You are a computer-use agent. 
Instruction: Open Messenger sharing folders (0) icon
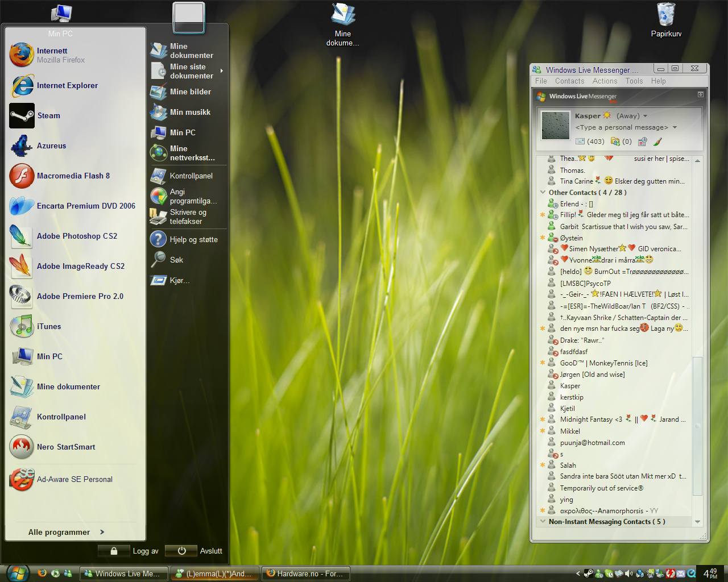(x=621, y=142)
